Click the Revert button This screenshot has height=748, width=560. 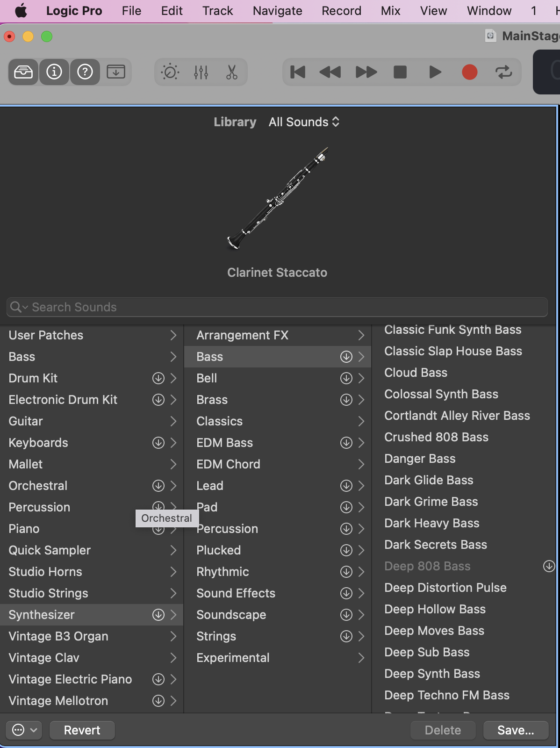point(82,730)
